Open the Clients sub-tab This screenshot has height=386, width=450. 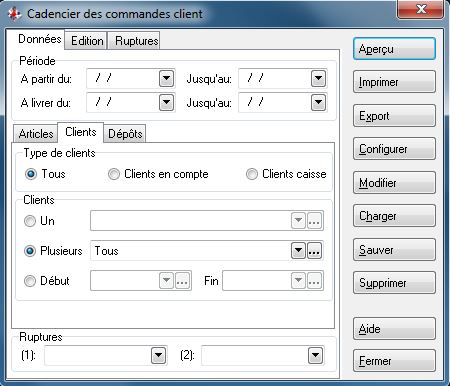81,132
